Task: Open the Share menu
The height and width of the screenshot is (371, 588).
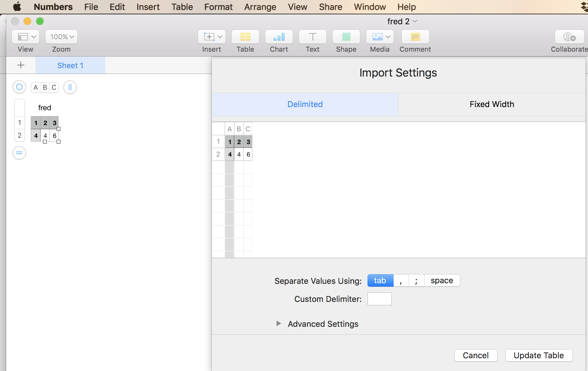Action: (331, 7)
